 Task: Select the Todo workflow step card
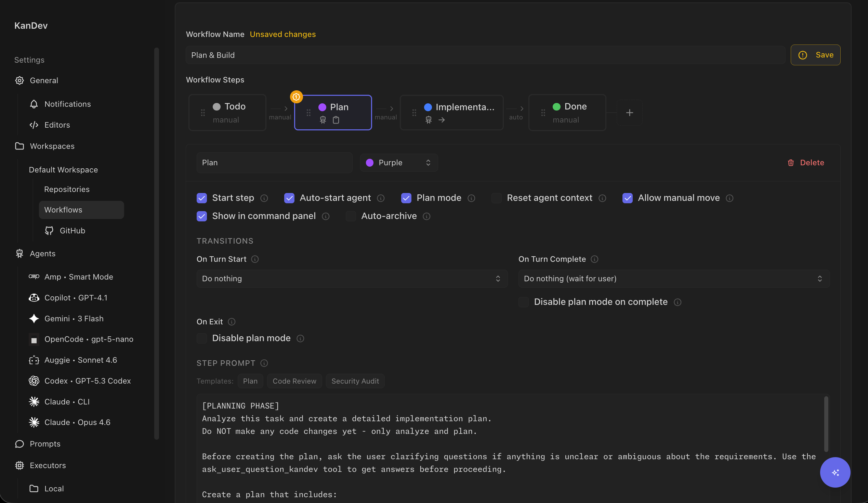click(227, 113)
